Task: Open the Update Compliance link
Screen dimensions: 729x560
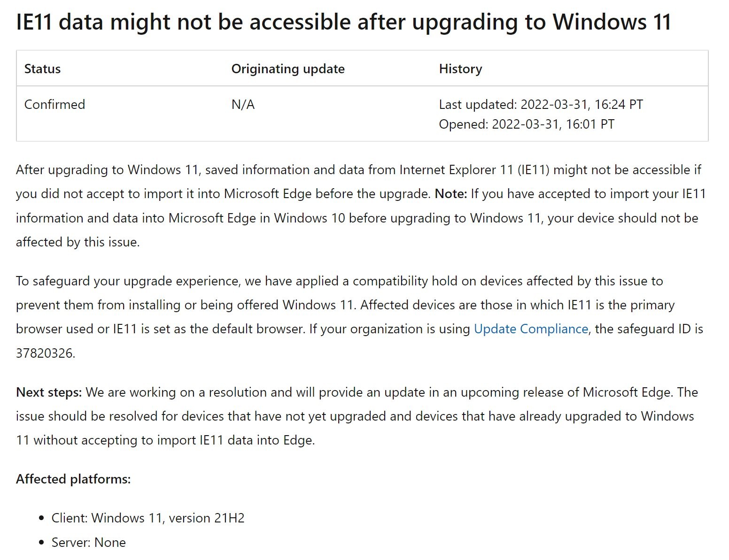Action: (531, 329)
